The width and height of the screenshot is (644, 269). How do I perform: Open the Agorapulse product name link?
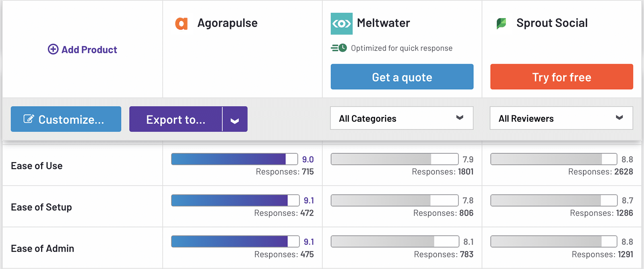[227, 23]
